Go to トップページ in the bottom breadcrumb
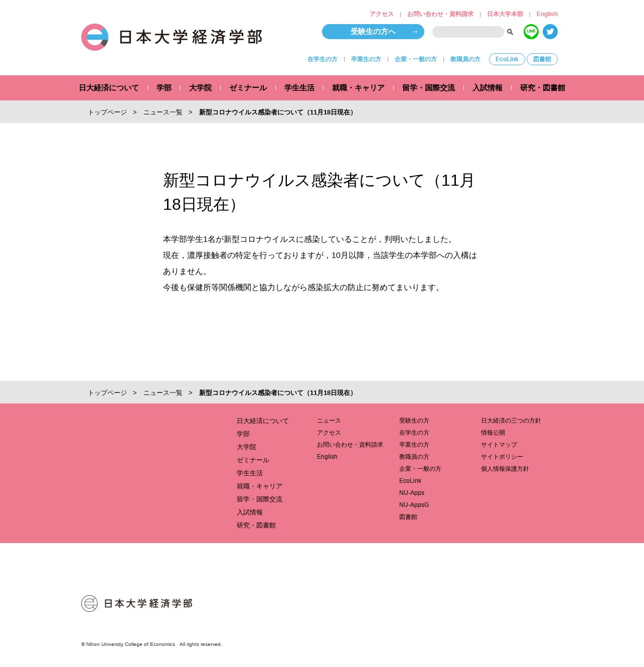This screenshot has width=644, height=667. coord(107,393)
